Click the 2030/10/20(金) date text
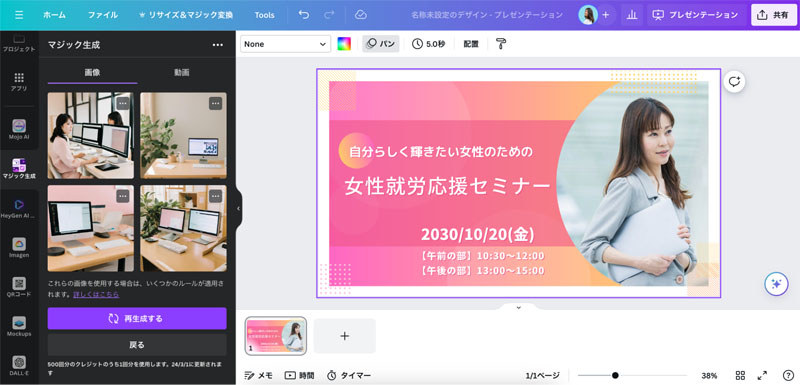This screenshot has height=385, width=800. (478, 235)
